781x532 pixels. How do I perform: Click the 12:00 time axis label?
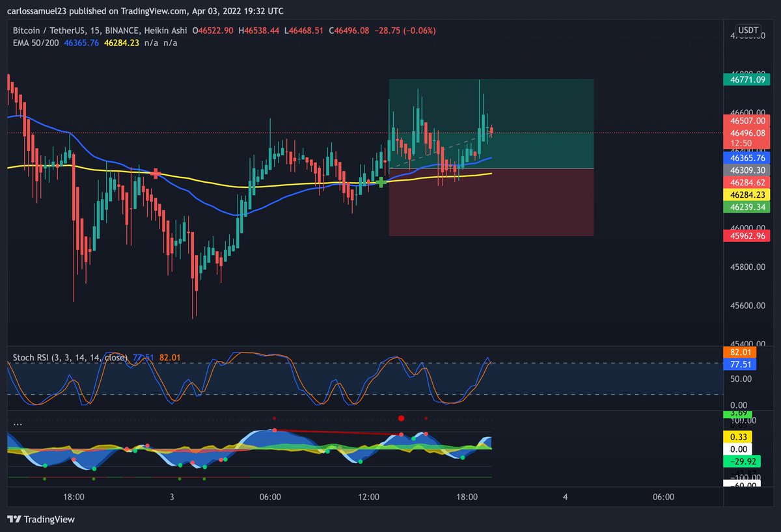(x=368, y=498)
